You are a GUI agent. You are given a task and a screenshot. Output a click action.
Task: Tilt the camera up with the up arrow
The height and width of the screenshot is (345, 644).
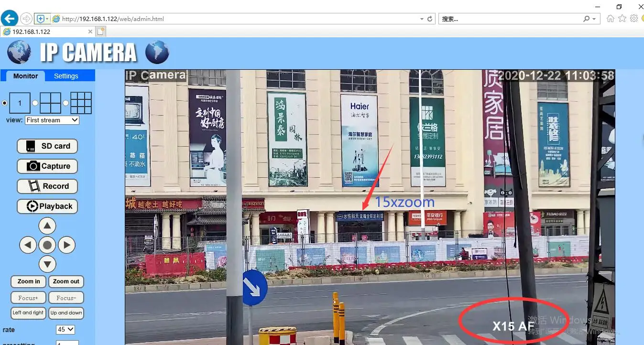click(47, 226)
